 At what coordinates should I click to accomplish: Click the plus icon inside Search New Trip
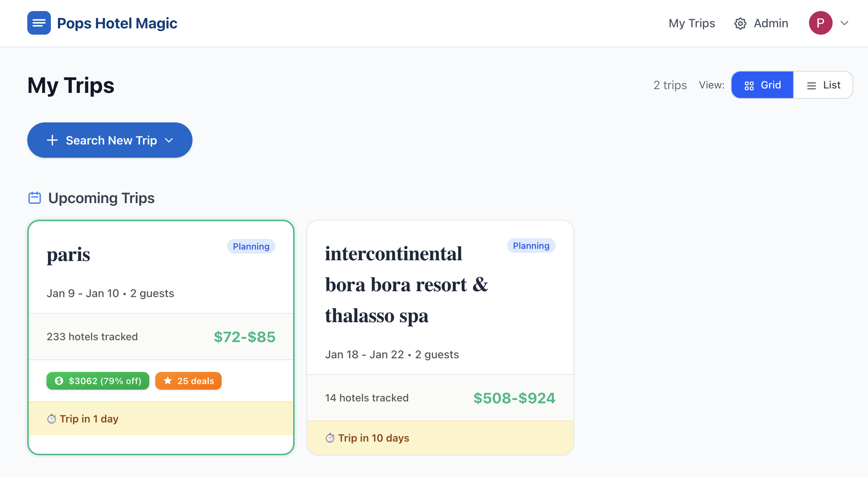(x=52, y=140)
